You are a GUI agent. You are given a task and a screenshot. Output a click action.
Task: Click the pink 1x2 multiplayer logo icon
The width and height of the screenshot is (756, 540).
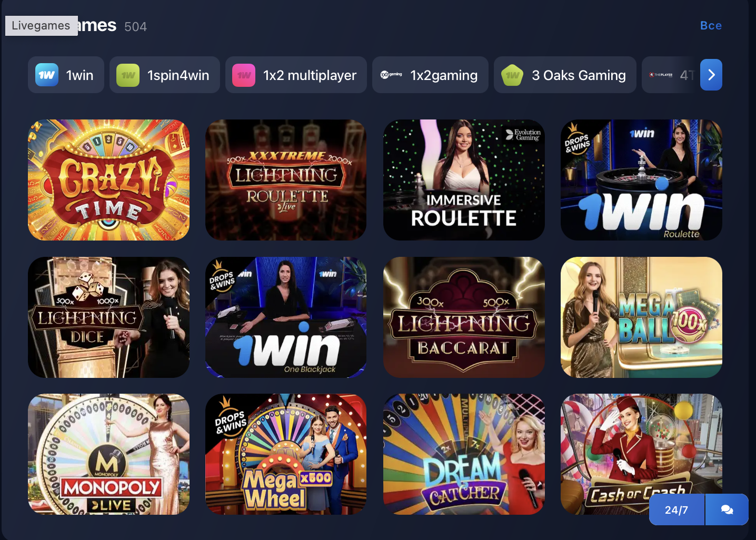coord(244,75)
